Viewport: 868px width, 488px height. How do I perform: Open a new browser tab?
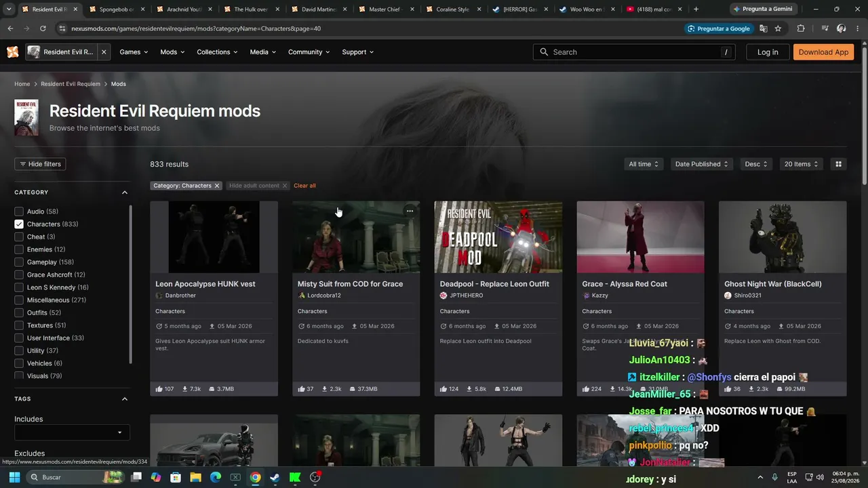pos(696,9)
